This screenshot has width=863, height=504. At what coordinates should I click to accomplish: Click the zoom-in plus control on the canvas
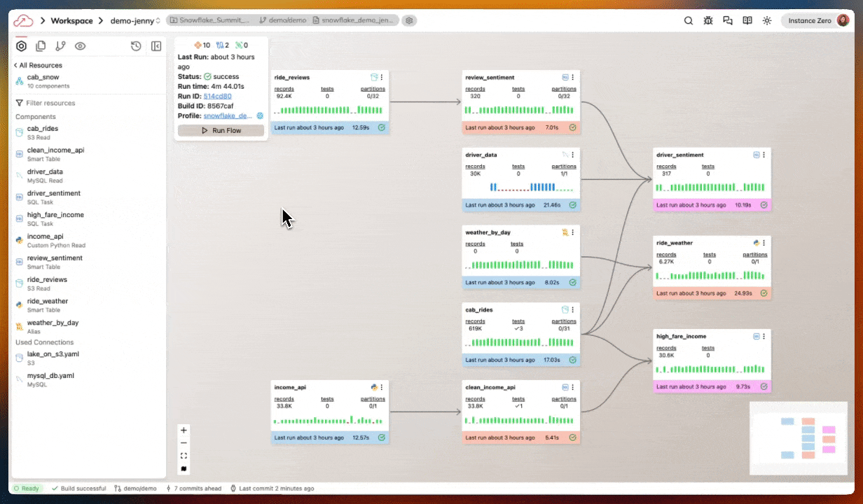click(184, 430)
